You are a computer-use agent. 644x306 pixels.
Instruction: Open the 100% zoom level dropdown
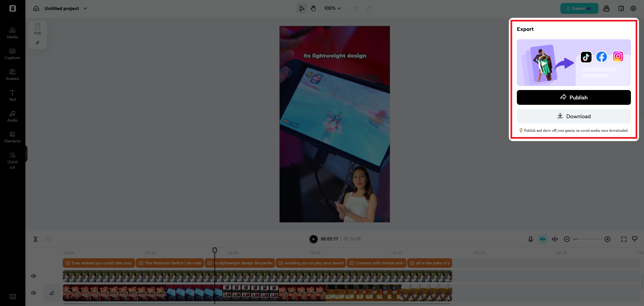pyautogui.click(x=332, y=8)
